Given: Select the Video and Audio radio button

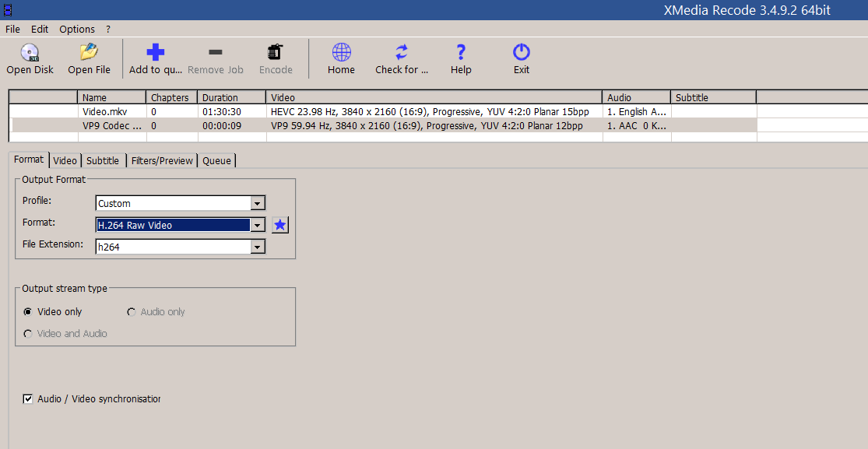Looking at the screenshot, I should [x=28, y=334].
